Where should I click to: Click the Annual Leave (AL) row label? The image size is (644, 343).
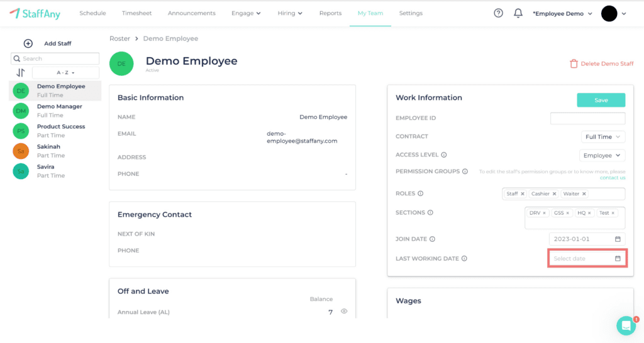pos(143,312)
